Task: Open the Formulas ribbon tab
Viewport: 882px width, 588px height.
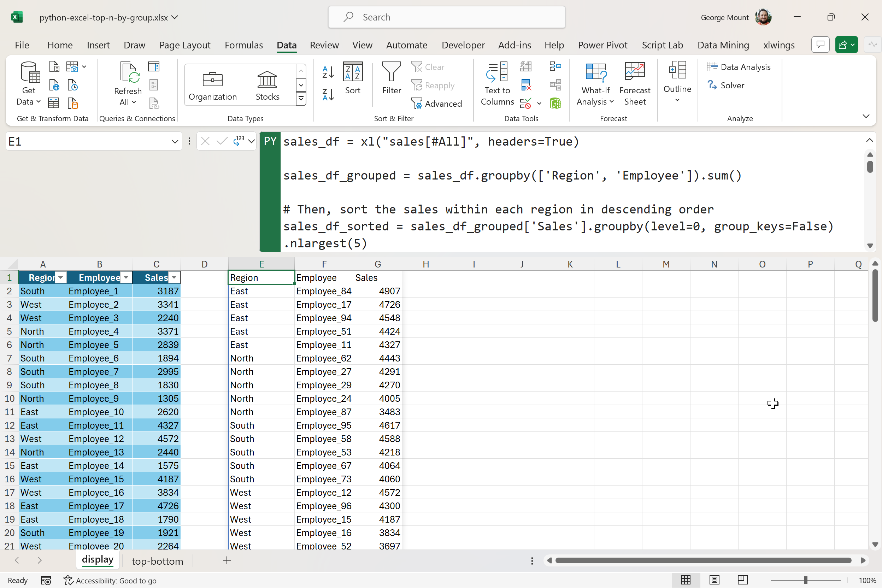Action: [243, 45]
